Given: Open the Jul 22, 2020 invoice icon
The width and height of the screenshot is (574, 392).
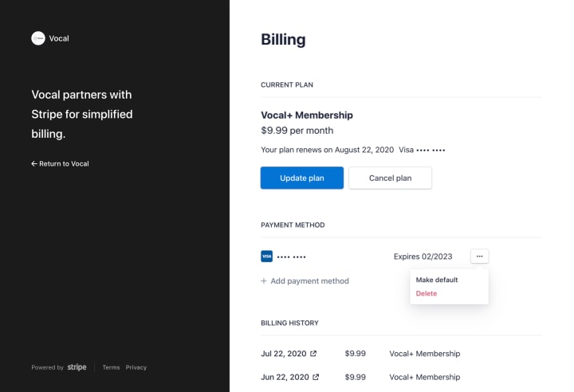Looking at the screenshot, I should (x=313, y=354).
